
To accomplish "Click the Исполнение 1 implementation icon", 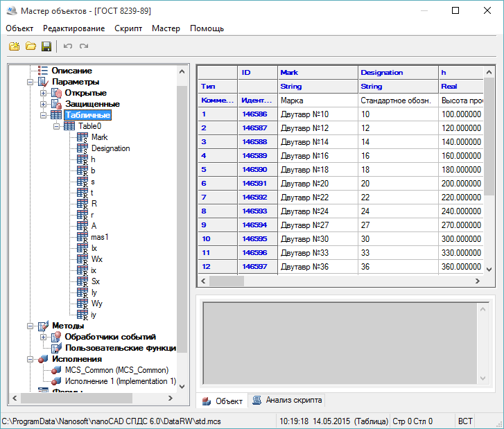I will pos(56,381).
